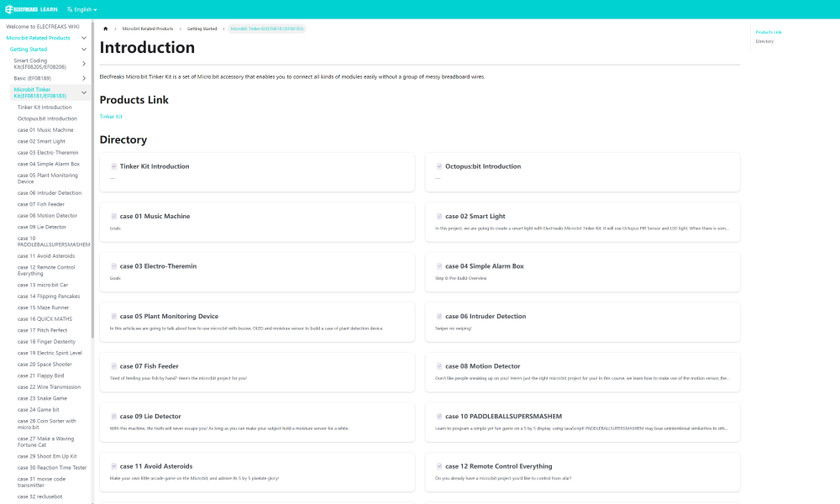
Task: Jump to Directory in table of contents
Action: click(x=764, y=41)
